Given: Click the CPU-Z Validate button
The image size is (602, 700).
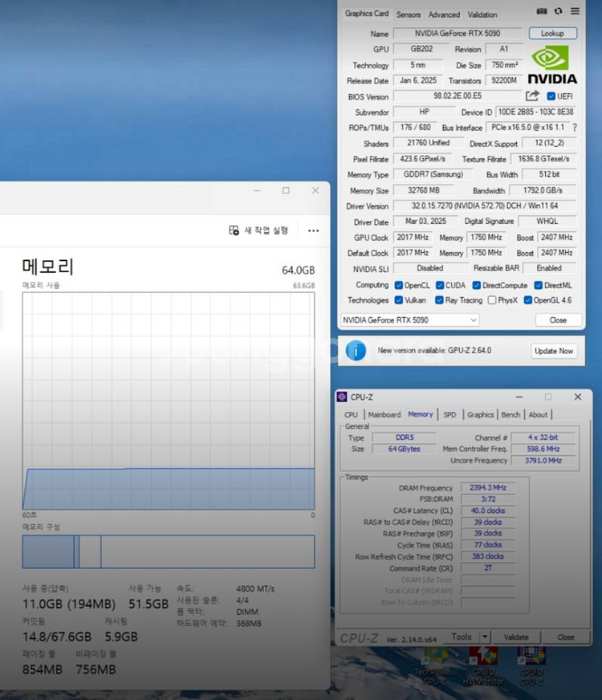Looking at the screenshot, I should (516, 637).
